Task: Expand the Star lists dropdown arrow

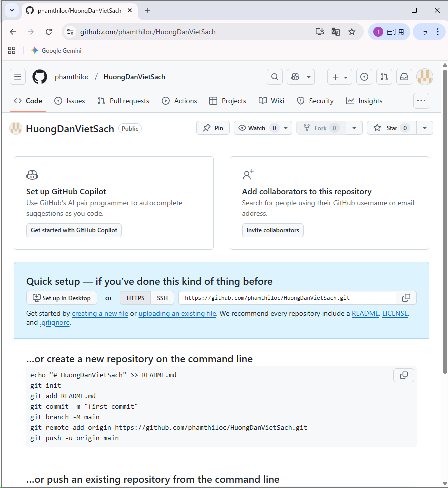Action: (x=425, y=128)
